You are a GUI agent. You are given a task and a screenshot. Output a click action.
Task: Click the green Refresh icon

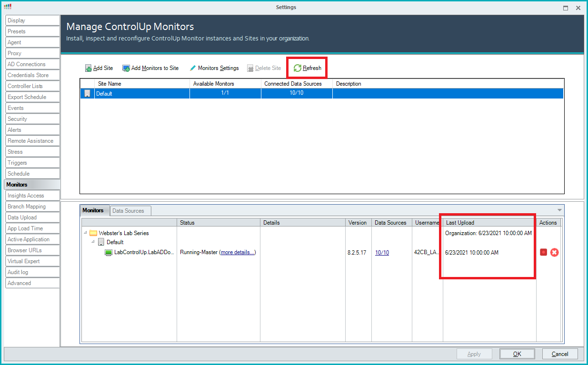click(298, 68)
